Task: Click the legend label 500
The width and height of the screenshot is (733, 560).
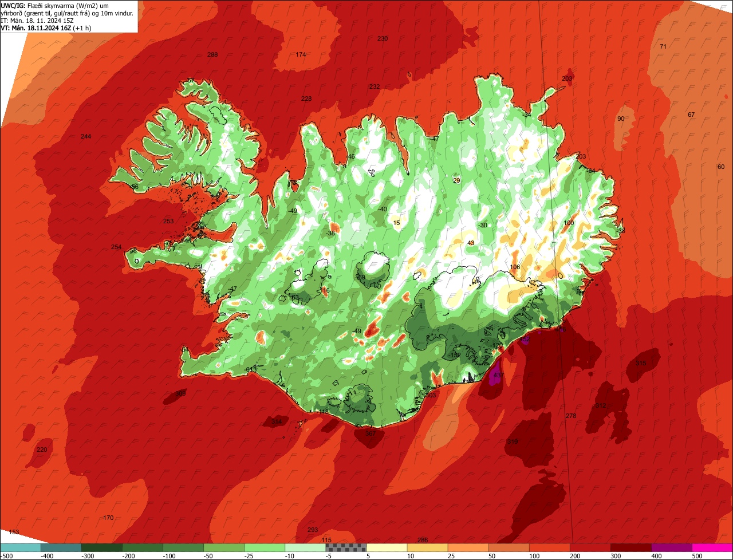Action: pyautogui.click(x=696, y=555)
